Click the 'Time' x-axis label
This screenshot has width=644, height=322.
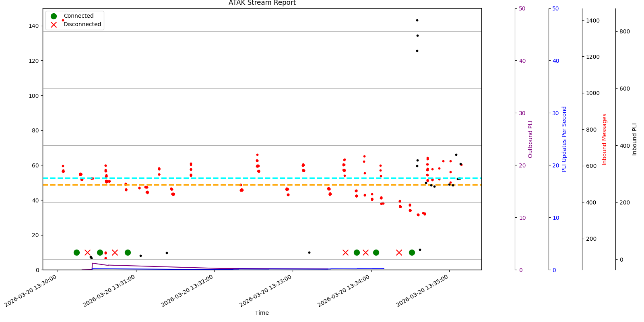click(x=262, y=313)
